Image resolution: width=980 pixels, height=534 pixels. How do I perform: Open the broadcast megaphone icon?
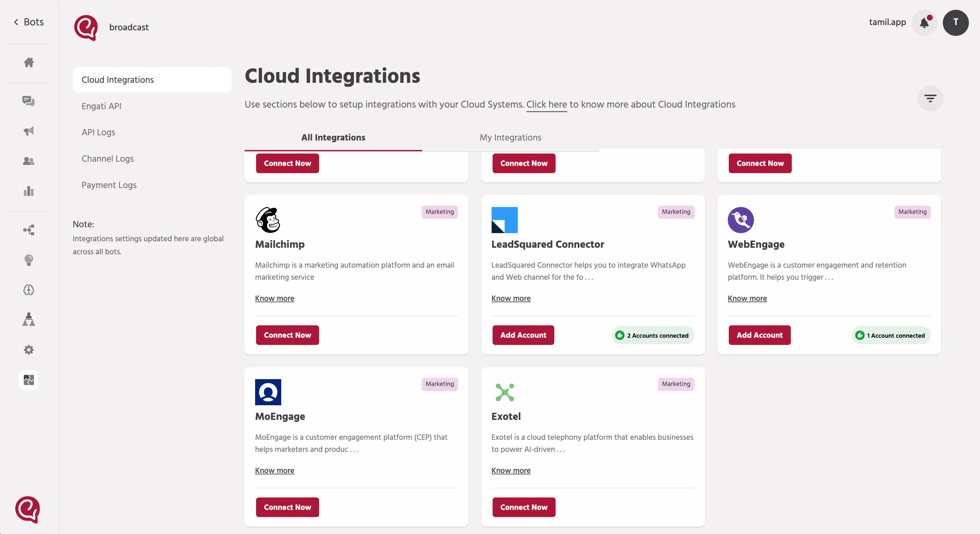[x=28, y=131]
